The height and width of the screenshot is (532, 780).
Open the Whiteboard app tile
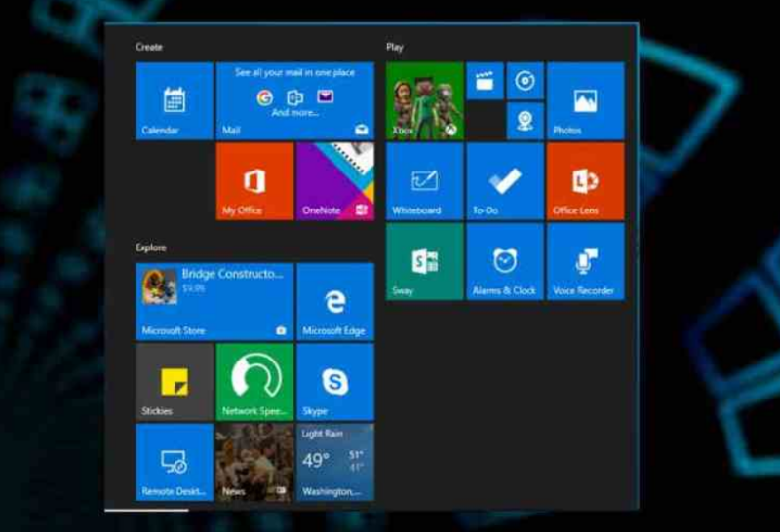point(424,181)
